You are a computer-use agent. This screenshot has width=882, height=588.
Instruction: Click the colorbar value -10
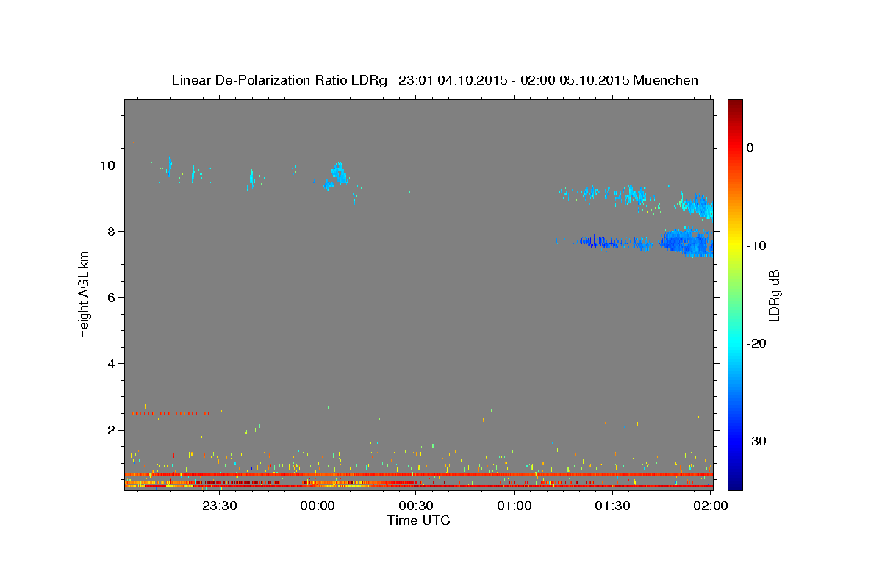[757, 245]
